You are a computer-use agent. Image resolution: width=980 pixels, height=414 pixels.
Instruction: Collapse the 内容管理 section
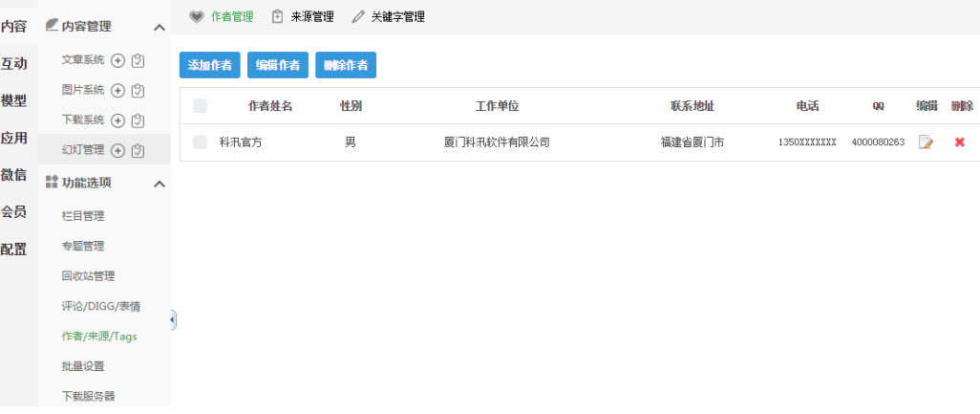click(x=160, y=28)
